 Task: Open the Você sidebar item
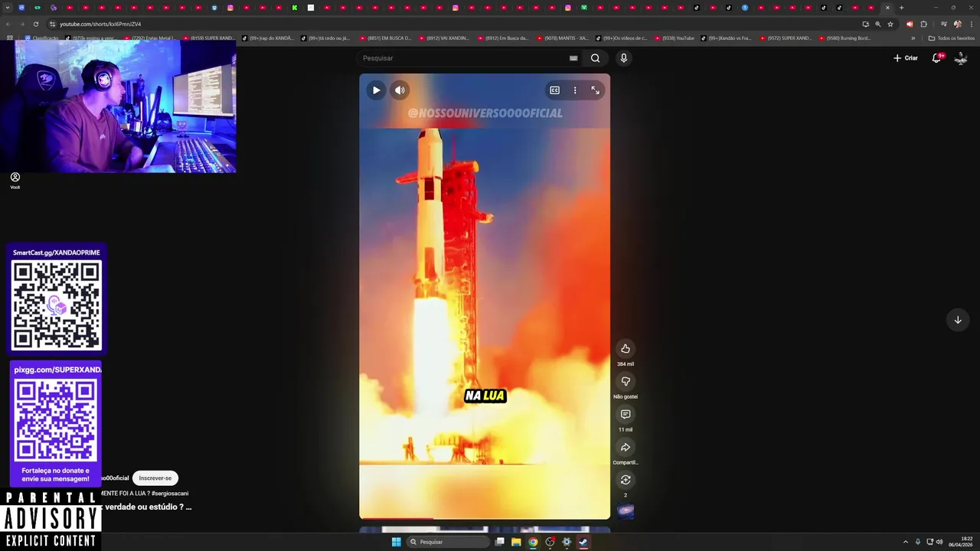click(x=15, y=181)
